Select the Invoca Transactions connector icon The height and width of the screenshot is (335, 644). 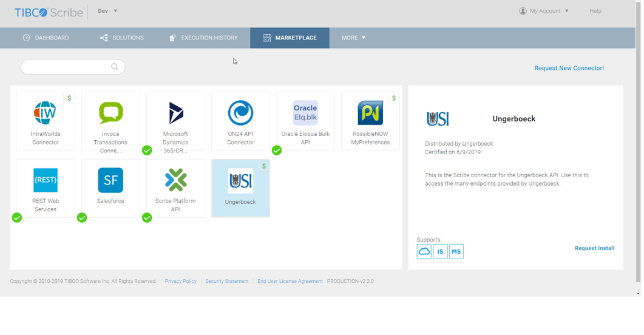110,112
